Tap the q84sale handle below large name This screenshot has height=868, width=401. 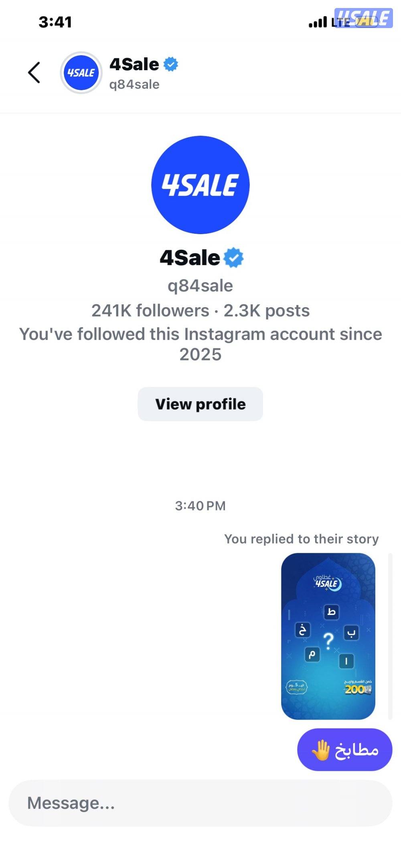pyautogui.click(x=200, y=286)
